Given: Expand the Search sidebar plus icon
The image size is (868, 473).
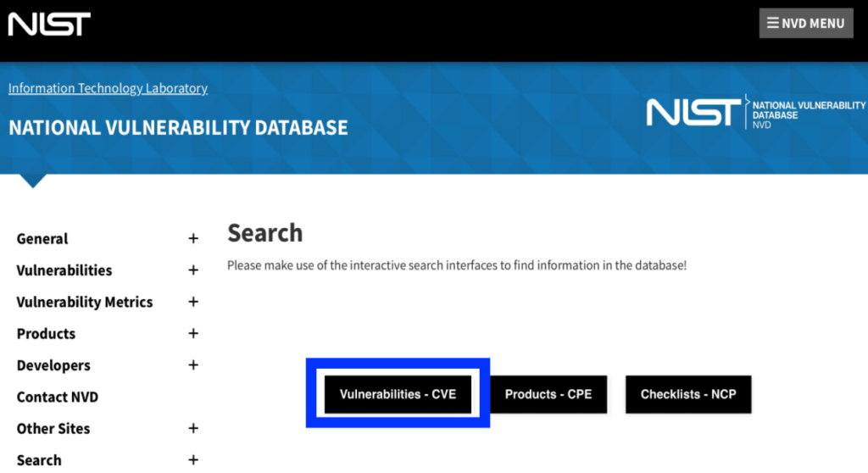Looking at the screenshot, I should [x=193, y=459].
